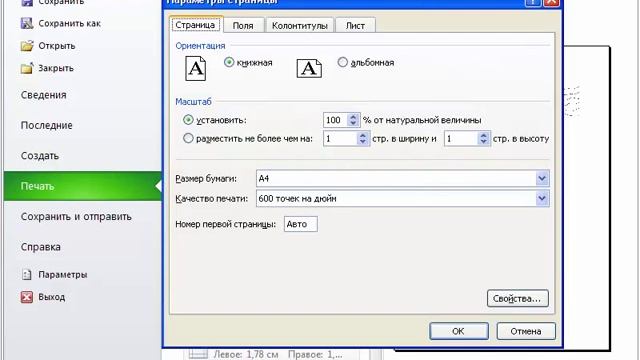Viewport: 640px width, 360px height.
Task: Click the landscape page orientation icon
Action: click(309, 68)
